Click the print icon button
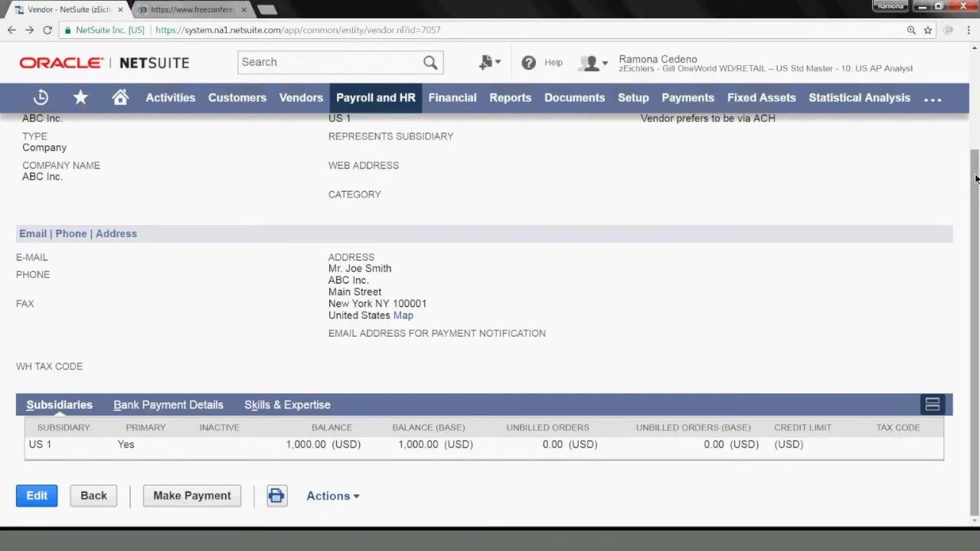 (x=276, y=496)
